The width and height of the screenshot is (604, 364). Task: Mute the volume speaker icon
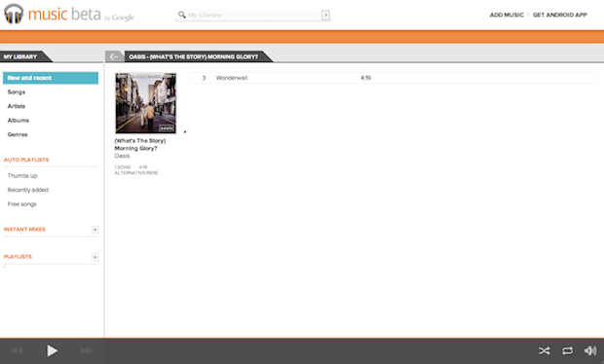590,350
